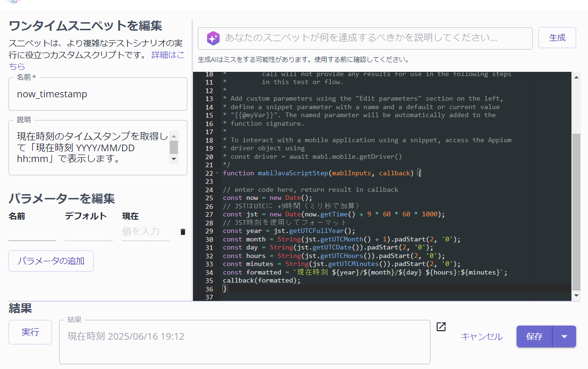Open result in external window icon
This screenshot has height=369, width=588.
[x=441, y=327]
